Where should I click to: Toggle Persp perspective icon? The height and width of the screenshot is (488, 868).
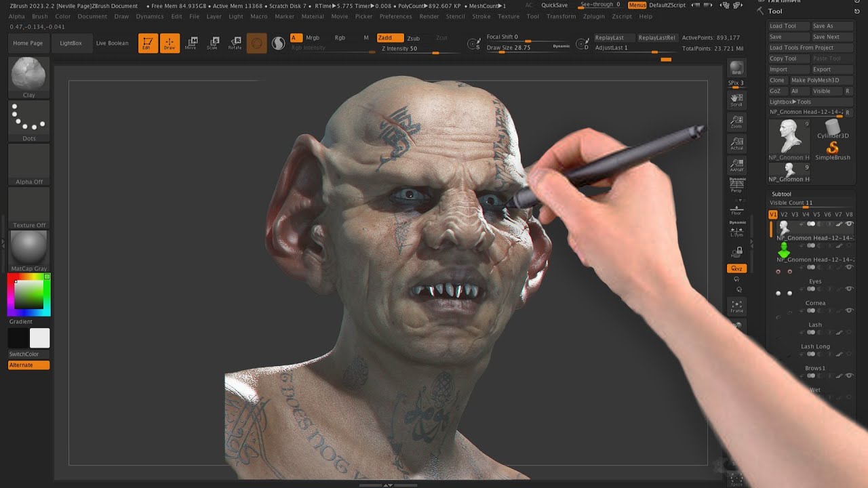click(736, 186)
